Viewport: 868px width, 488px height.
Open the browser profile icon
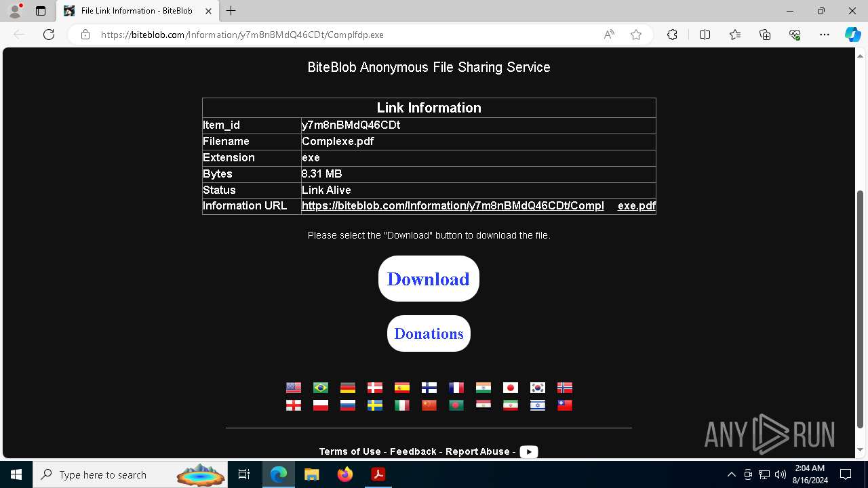(x=15, y=11)
